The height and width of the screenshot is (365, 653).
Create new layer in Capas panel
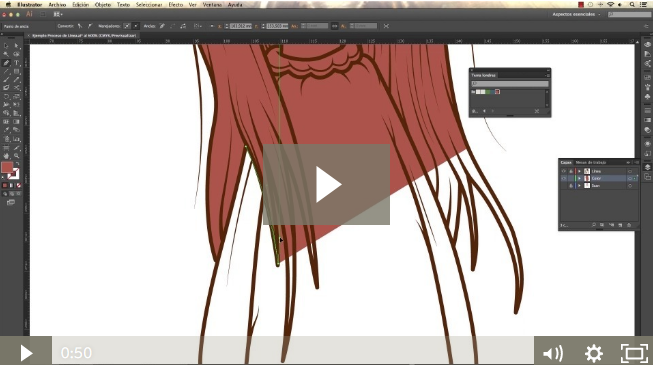pos(620,225)
